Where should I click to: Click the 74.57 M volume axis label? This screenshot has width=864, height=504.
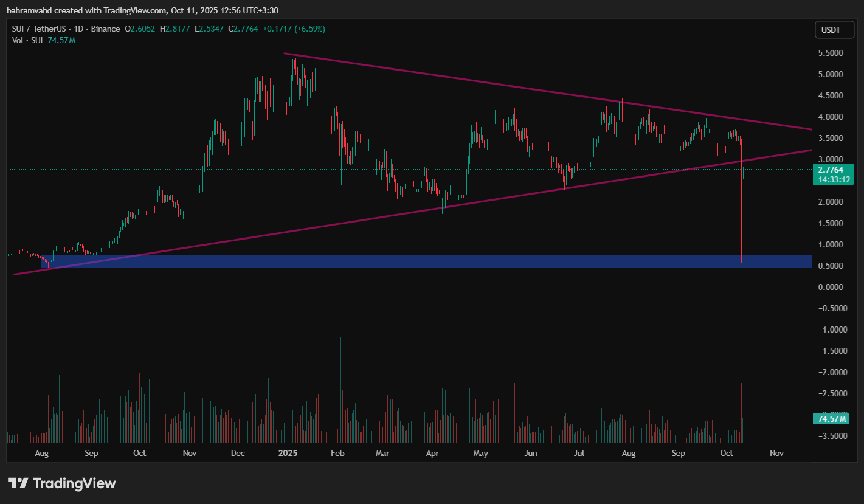pyautogui.click(x=829, y=419)
